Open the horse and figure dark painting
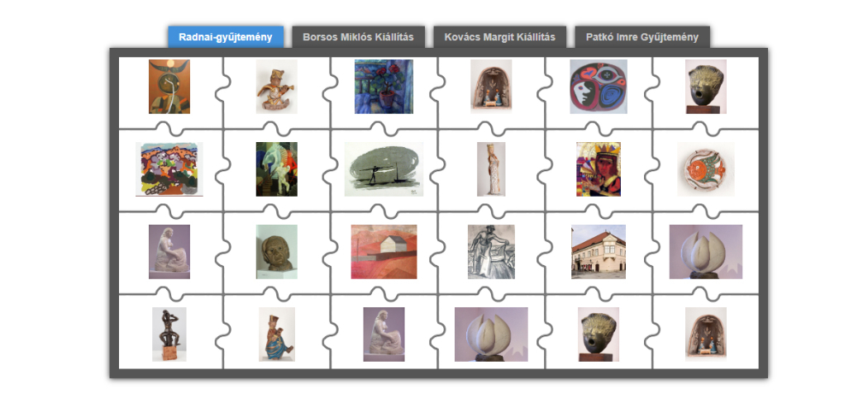This screenshot has height=413, width=868. pos(276,169)
